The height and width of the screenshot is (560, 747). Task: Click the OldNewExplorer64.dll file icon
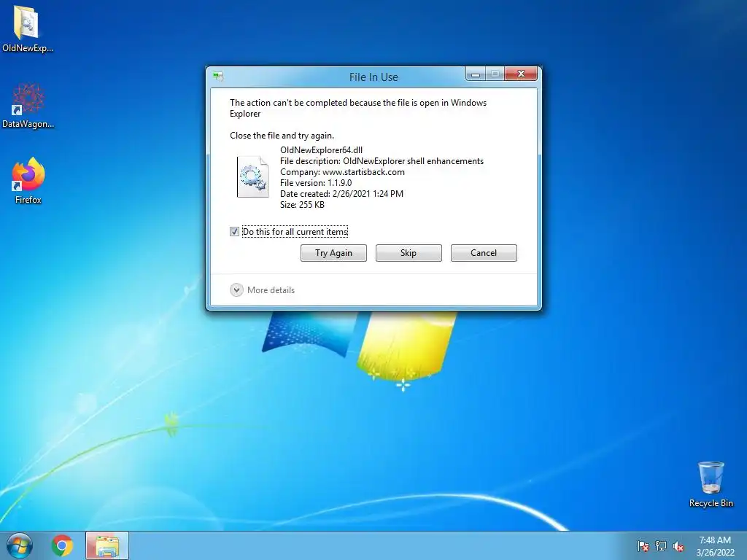[253, 176]
